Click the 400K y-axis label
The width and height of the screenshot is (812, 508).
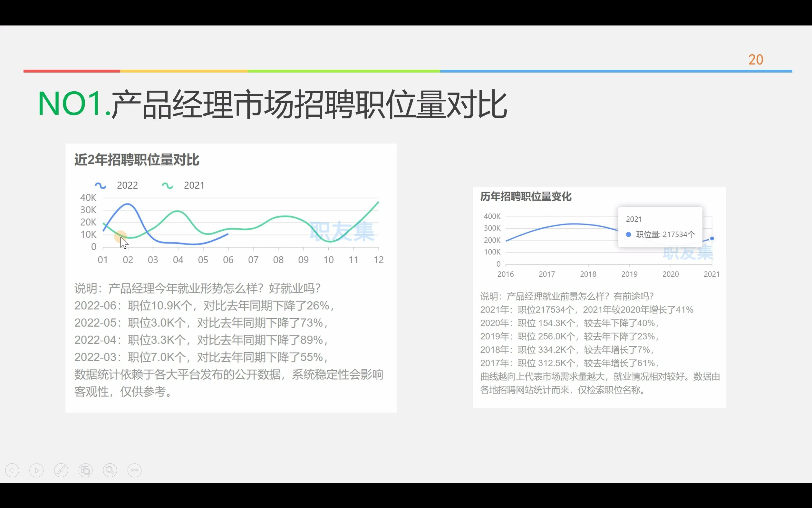(x=492, y=216)
